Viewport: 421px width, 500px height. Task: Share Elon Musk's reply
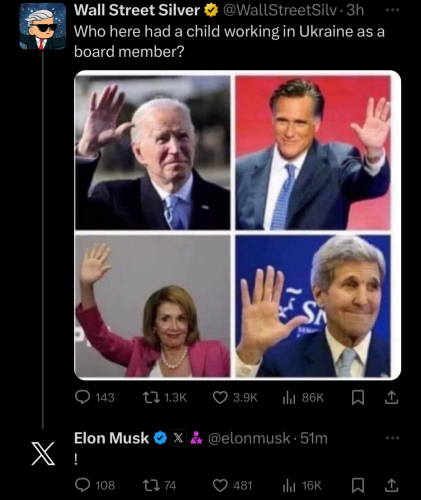(x=391, y=486)
